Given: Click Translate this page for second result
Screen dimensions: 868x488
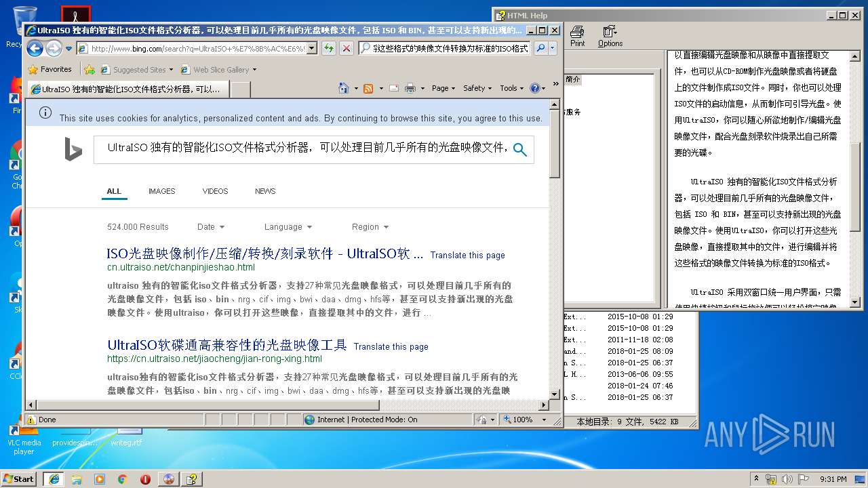Looking at the screenshot, I should tap(391, 346).
